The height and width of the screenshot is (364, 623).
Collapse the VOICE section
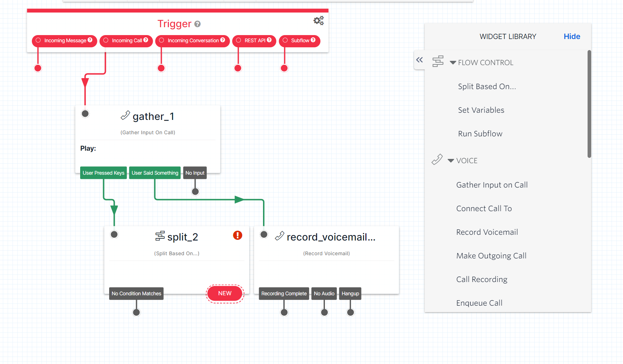(450, 160)
